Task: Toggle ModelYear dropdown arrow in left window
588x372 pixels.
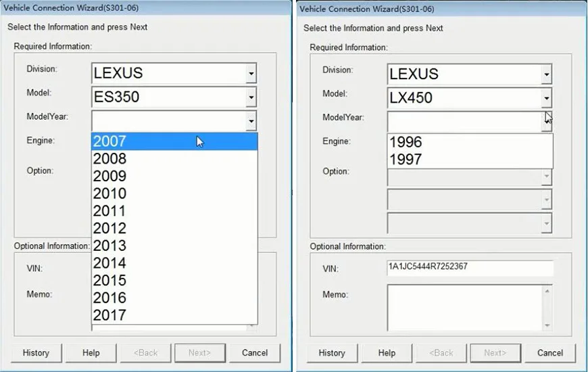Action: pyautogui.click(x=251, y=121)
